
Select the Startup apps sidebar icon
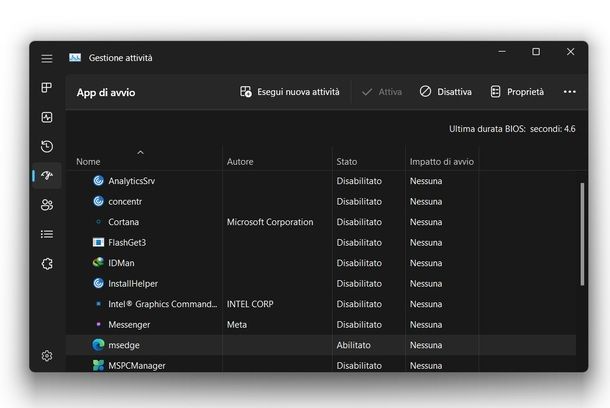coord(47,175)
